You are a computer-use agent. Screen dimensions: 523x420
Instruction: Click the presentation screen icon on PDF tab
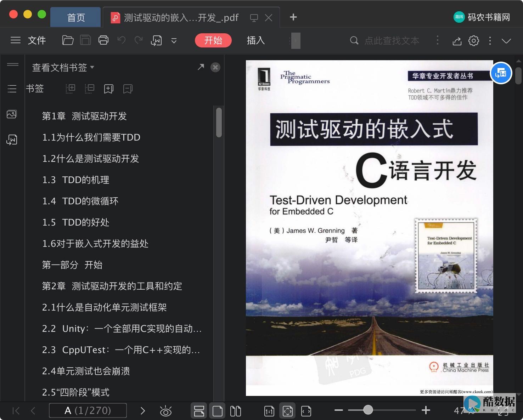pyautogui.click(x=254, y=18)
